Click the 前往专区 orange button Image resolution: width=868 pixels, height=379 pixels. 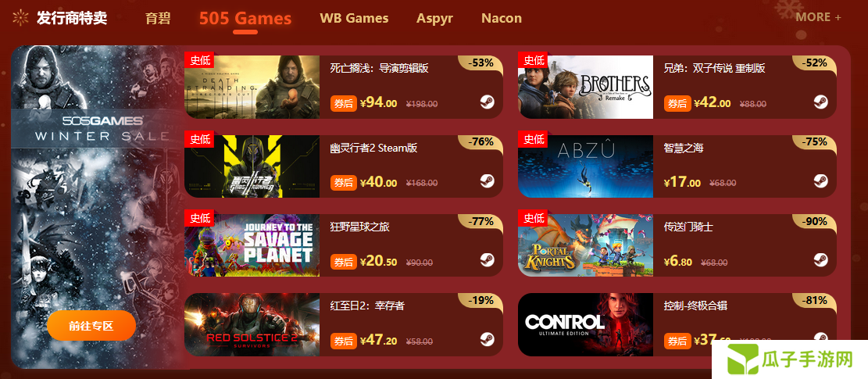(x=91, y=325)
